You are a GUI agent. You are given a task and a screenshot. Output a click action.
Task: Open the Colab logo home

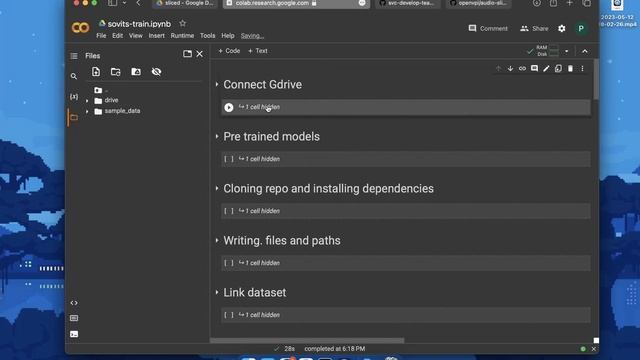[x=80, y=27]
